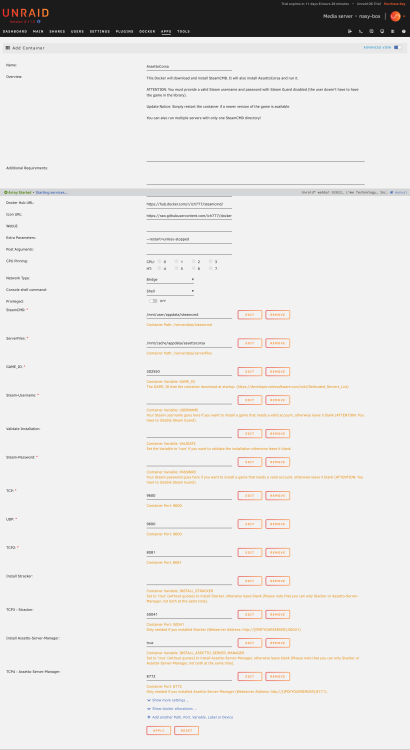Click Remove for Steam-Password
The image size is (410, 750).
pos(277,462)
